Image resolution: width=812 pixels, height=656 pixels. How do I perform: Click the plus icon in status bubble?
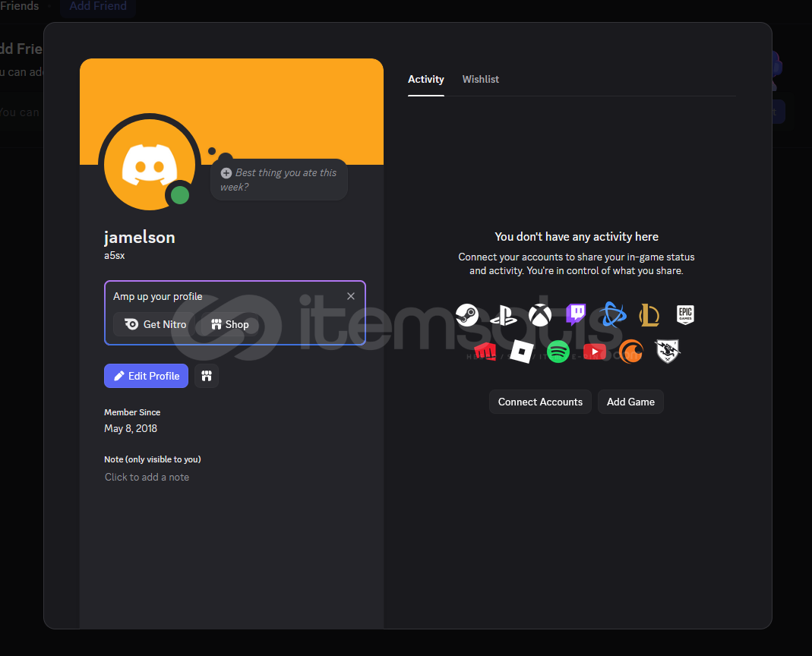(226, 173)
